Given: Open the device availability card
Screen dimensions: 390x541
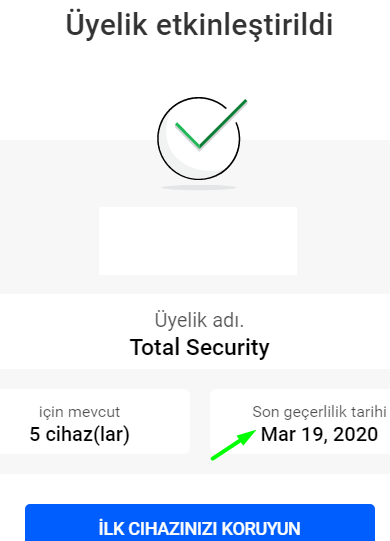Looking at the screenshot, I should point(95,422).
